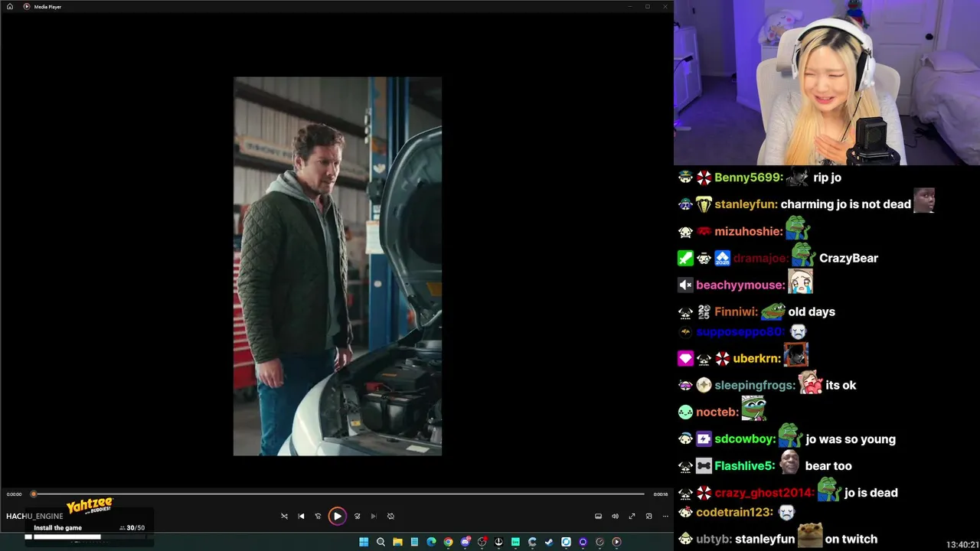980x551 pixels.
Task: Play the video in Media Player
Action: click(x=337, y=516)
